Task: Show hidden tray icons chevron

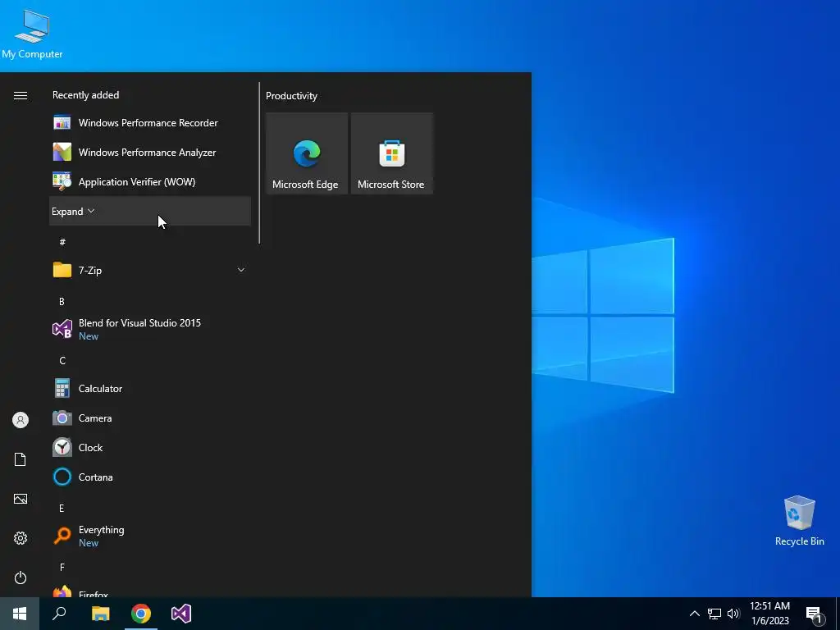Action: coord(694,614)
